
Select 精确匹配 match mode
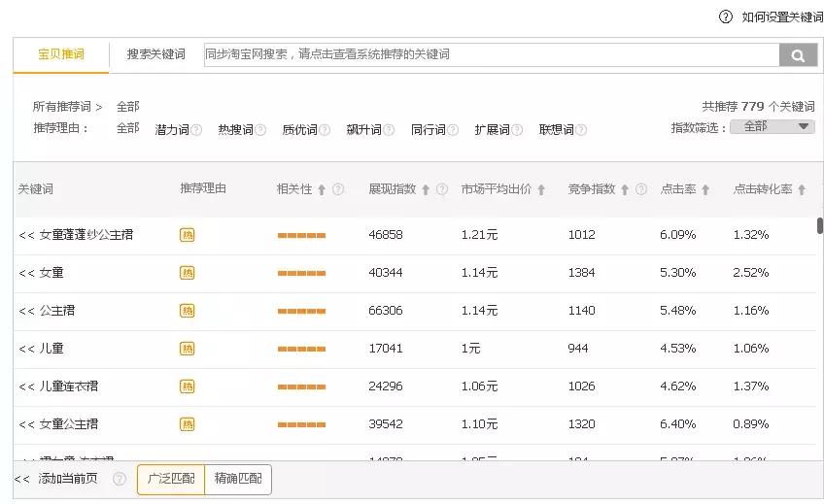pyautogui.click(x=238, y=479)
